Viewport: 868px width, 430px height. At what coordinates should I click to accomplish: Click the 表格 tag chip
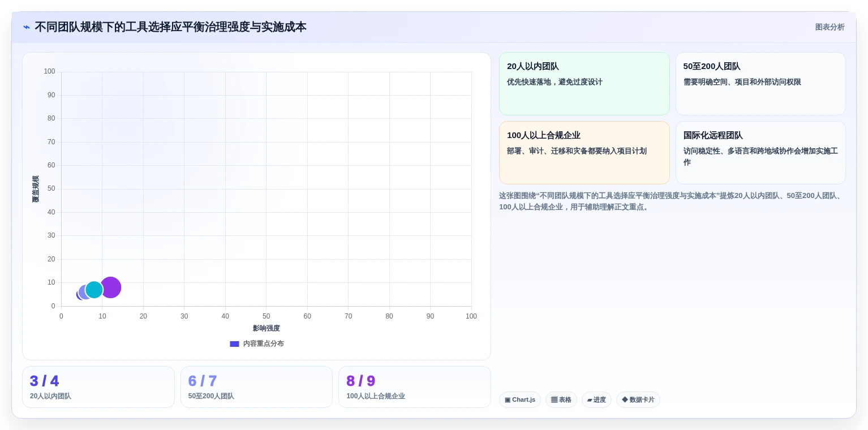click(x=561, y=400)
